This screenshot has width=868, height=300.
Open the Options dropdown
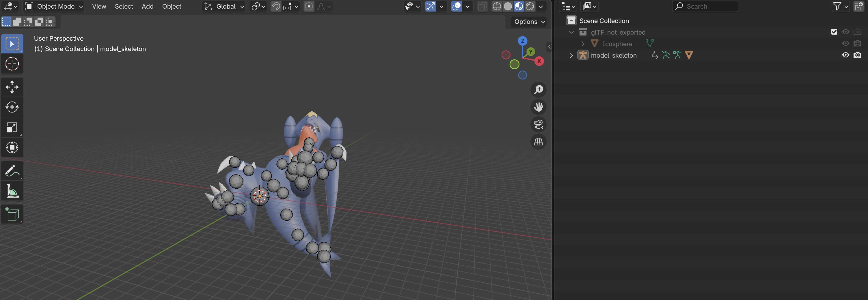tap(529, 22)
